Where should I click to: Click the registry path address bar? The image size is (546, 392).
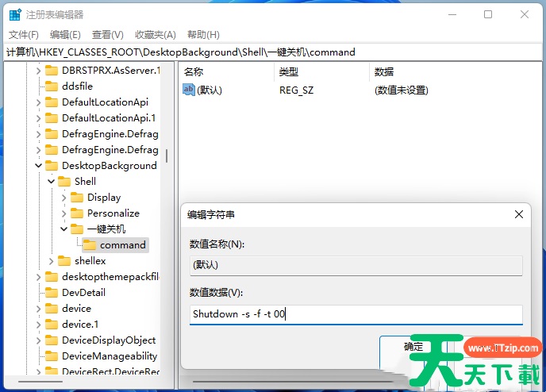coord(273,52)
